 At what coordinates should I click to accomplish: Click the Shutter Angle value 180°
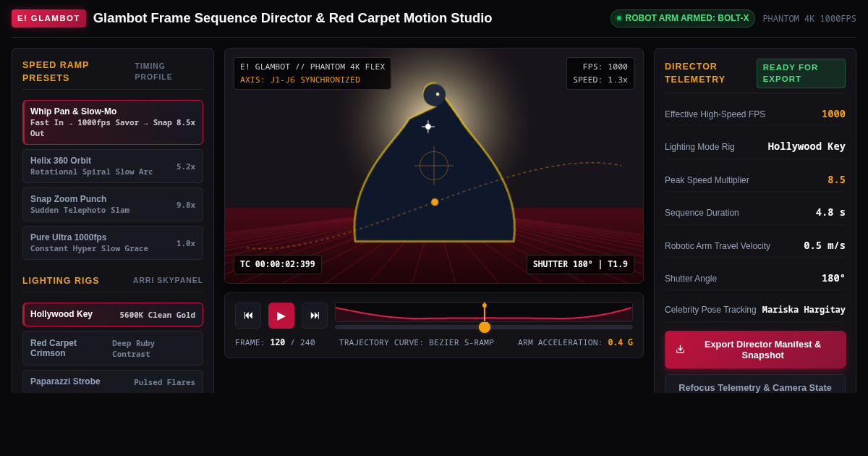pos(833,278)
